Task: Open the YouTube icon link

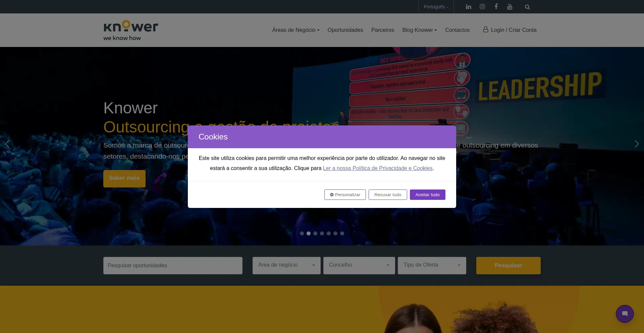Action: pyautogui.click(x=510, y=7)
